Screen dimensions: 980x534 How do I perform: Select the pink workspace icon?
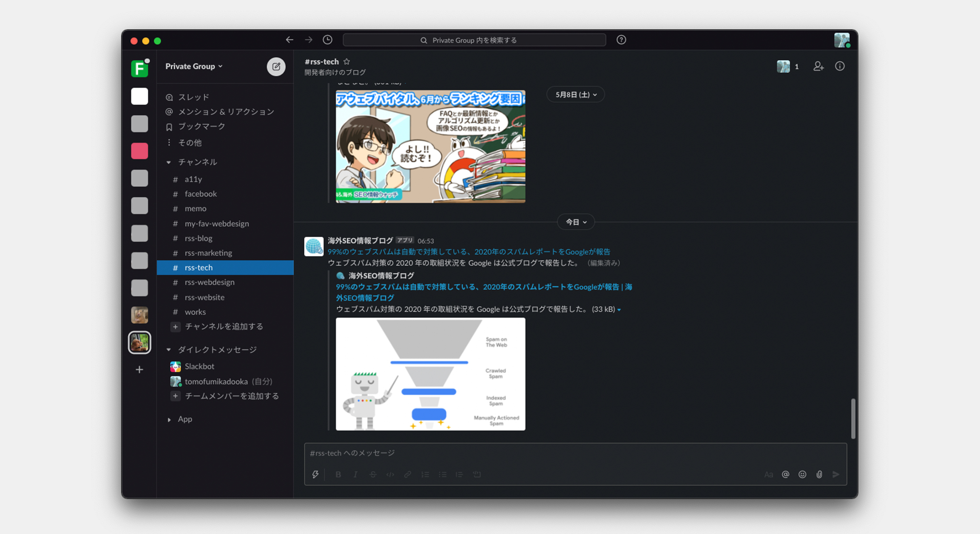(140, 151)
